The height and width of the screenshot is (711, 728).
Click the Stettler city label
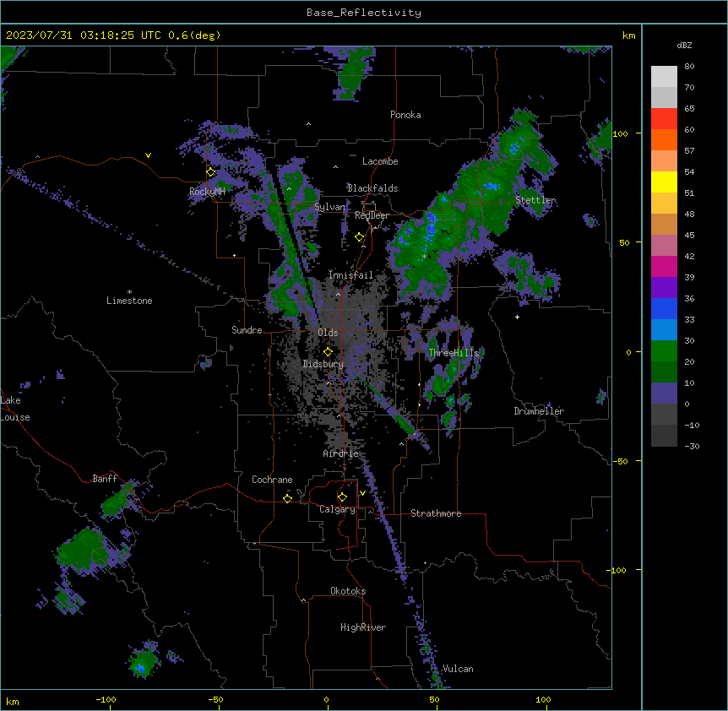pos(535,200)
